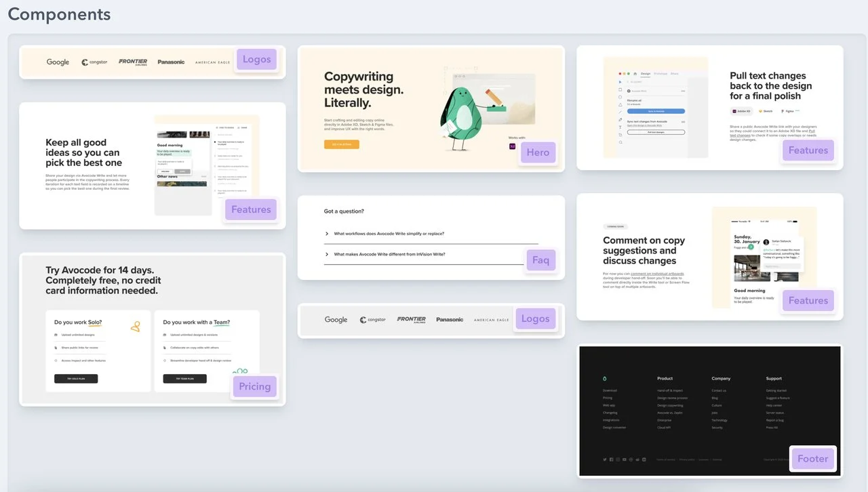
Task: Open the Design converter link in footer
Action: tap(614, 428)
